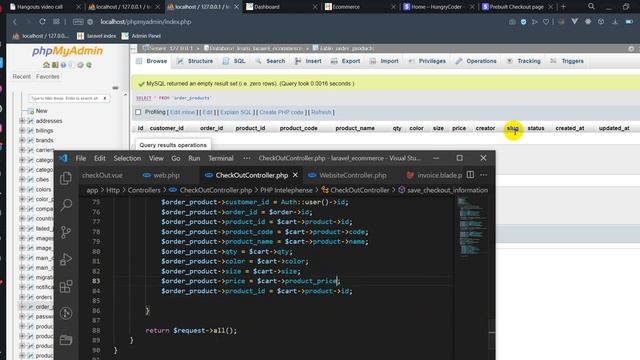The height and width of the screenshot is (360, 640).
Task: Click the phpMyAdmin logo
Action: pyautogui.click(x=67, y=51)
